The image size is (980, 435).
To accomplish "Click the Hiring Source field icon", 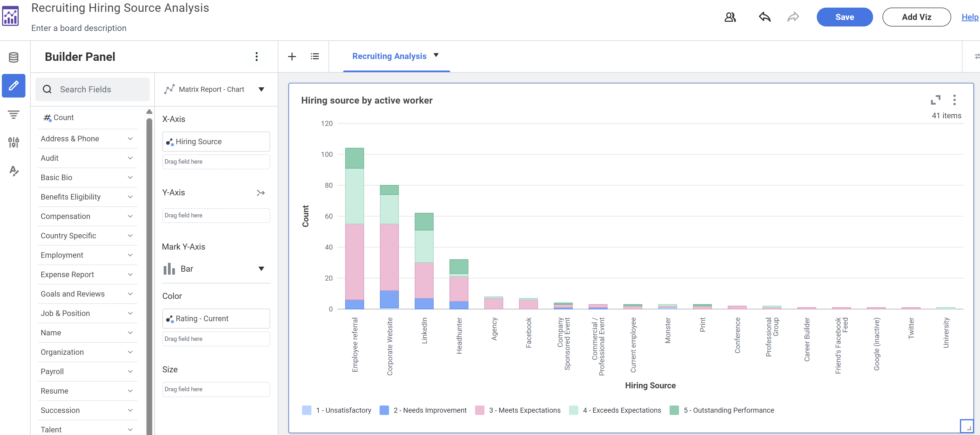I will (x=170, y=142).
